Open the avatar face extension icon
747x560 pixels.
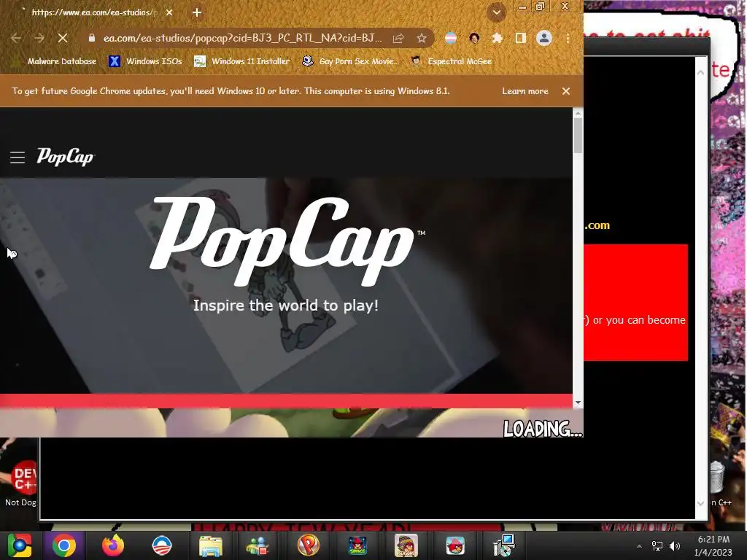pyautogui.click(x=474, y=38)
